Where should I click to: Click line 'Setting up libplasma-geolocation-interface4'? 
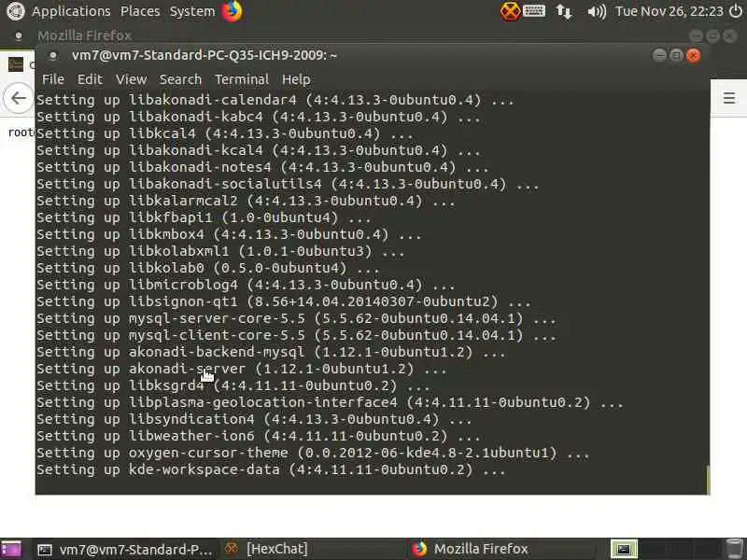click(x=330, y=403)
